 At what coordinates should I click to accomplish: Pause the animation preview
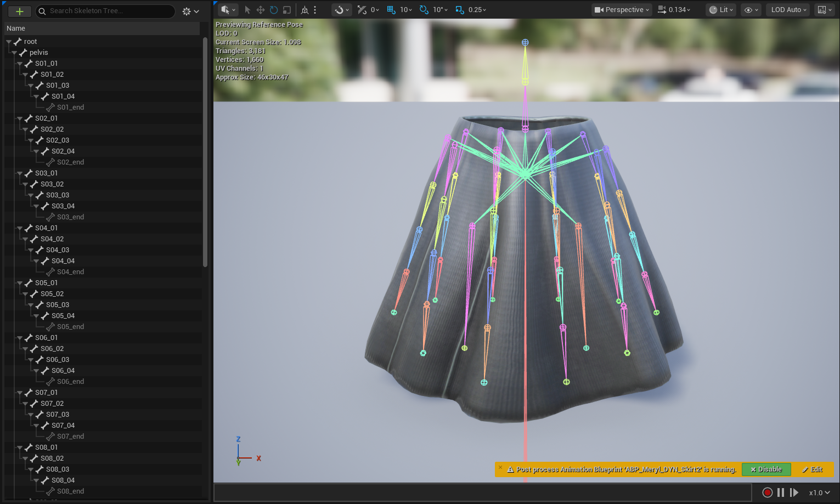781,492
